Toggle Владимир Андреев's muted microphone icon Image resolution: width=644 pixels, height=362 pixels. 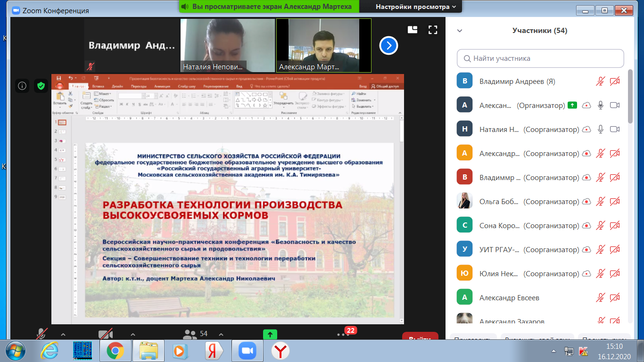point(600,81)
